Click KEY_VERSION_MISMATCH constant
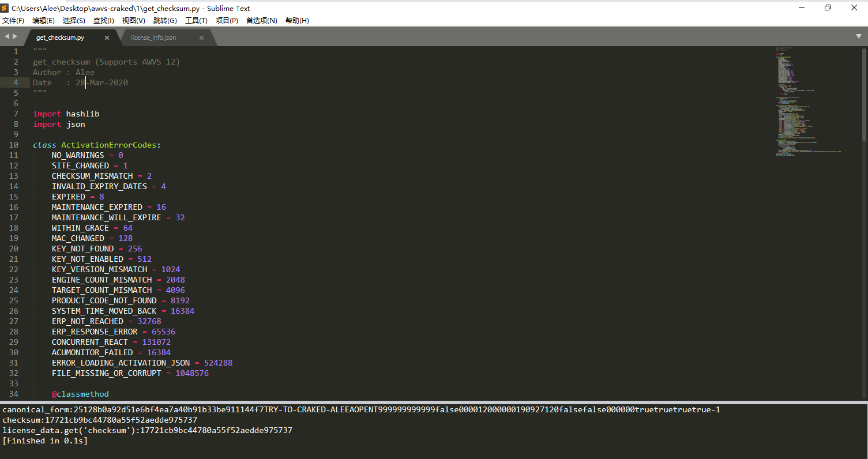Image resolution: width=868 pixels, height=459 pixels. point(99,269)
